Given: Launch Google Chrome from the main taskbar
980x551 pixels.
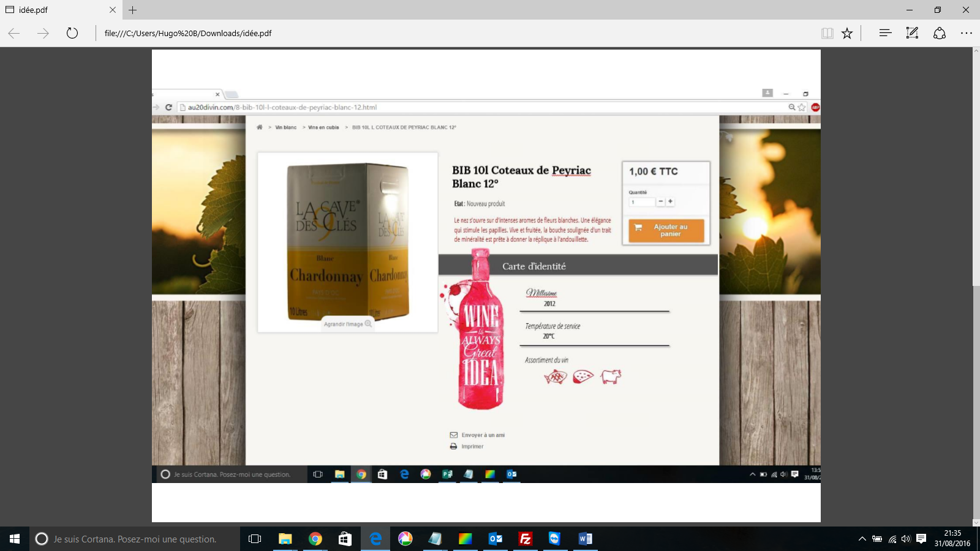Looking at the screenshot, I should click(315, 539).
